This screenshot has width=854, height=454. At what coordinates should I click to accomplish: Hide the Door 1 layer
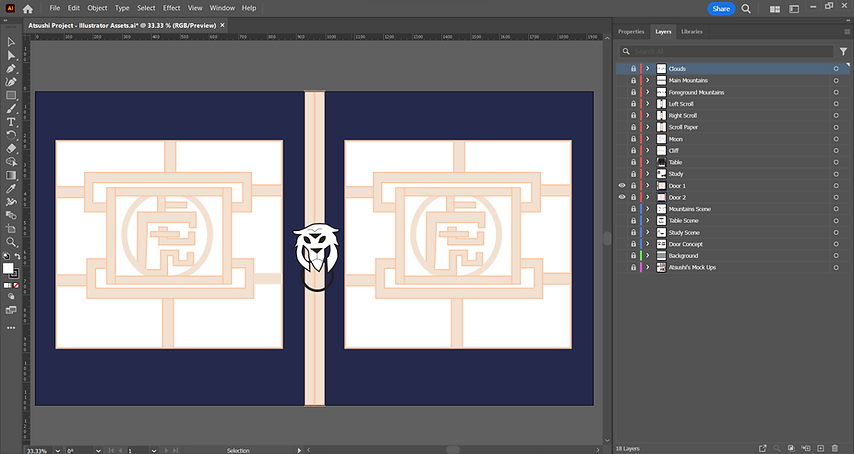(621, 186)
